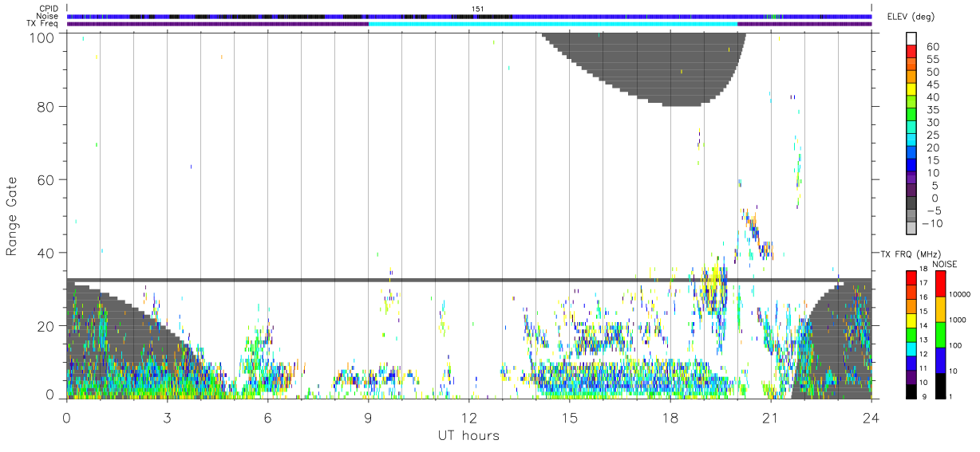Select the yellow 40–45 degree ELEV color cell

click(911, 91)
